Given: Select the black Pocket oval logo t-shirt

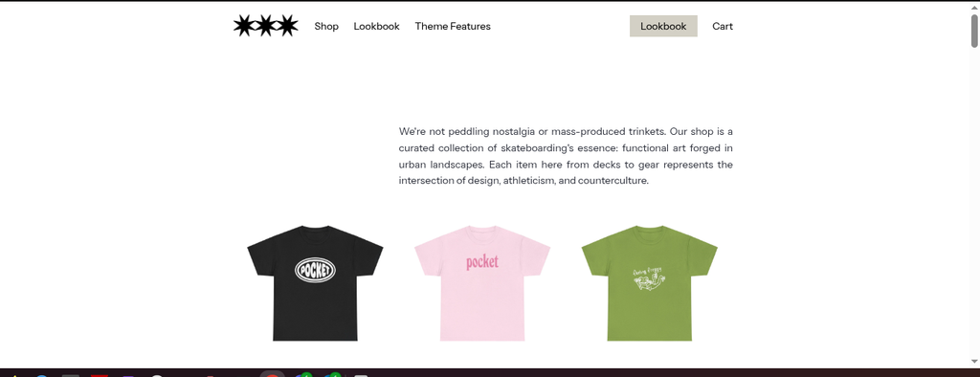Looking at the screenshot, I should tap(315, 283).
